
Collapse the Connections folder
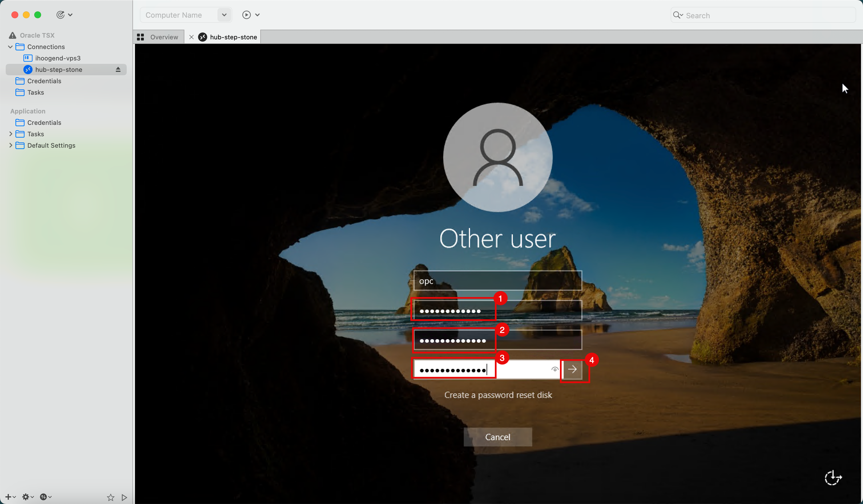(x=10, y=47)
